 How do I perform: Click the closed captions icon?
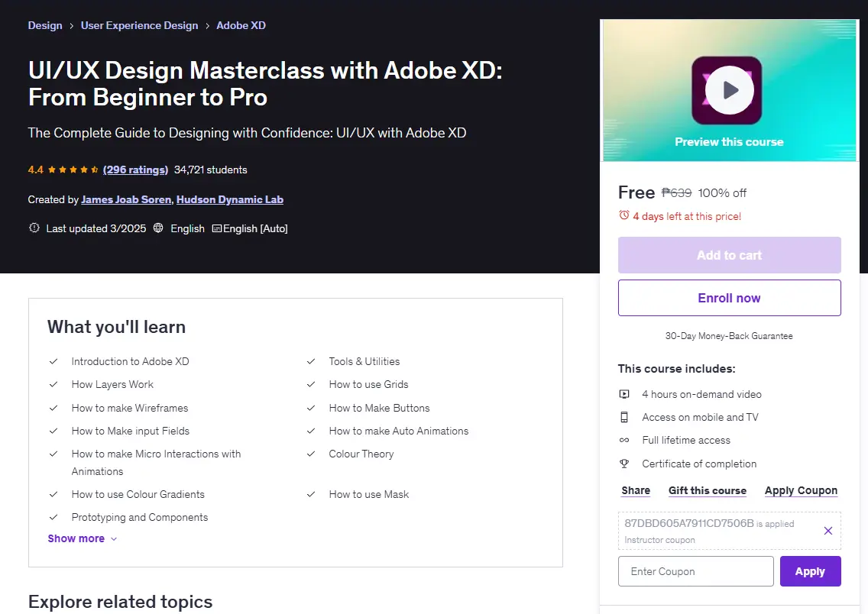click(x=217, y=228)
